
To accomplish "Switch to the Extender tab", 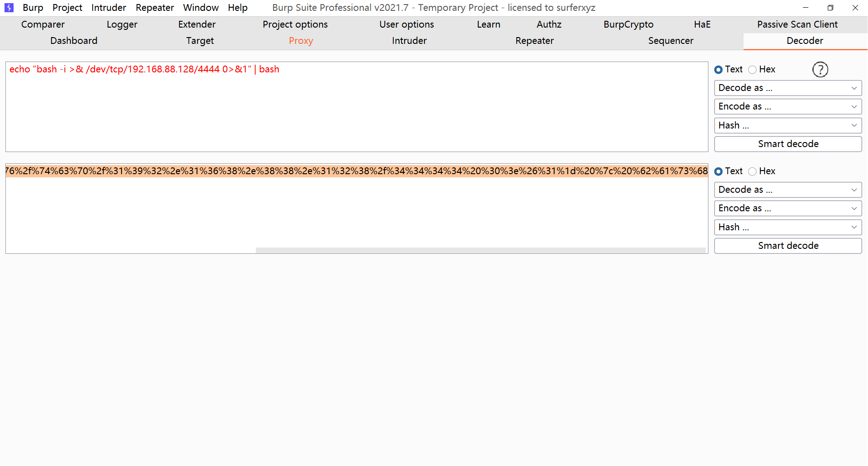I will tap(197, 24).
